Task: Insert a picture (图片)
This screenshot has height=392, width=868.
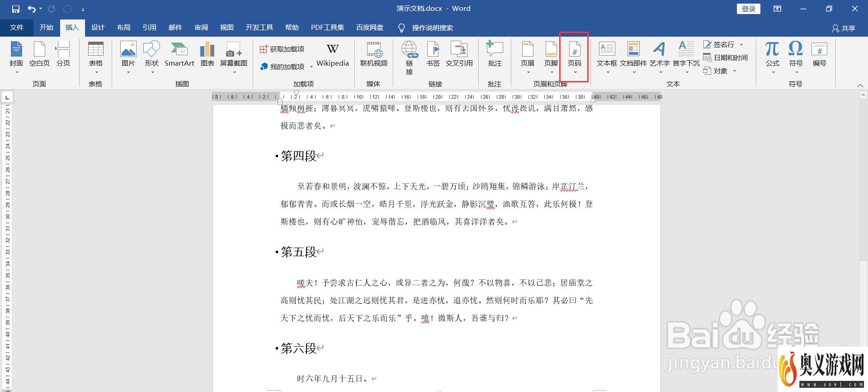Action: tap(128, 57)
